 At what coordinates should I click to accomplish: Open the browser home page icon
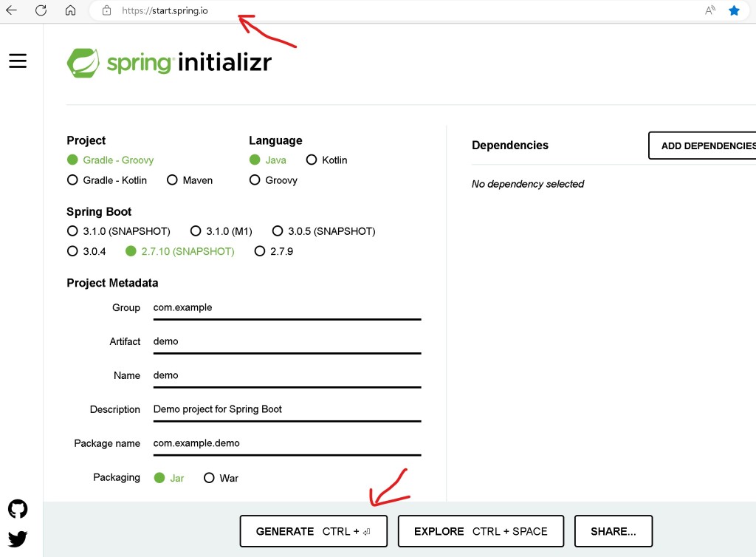coord(70,10)
